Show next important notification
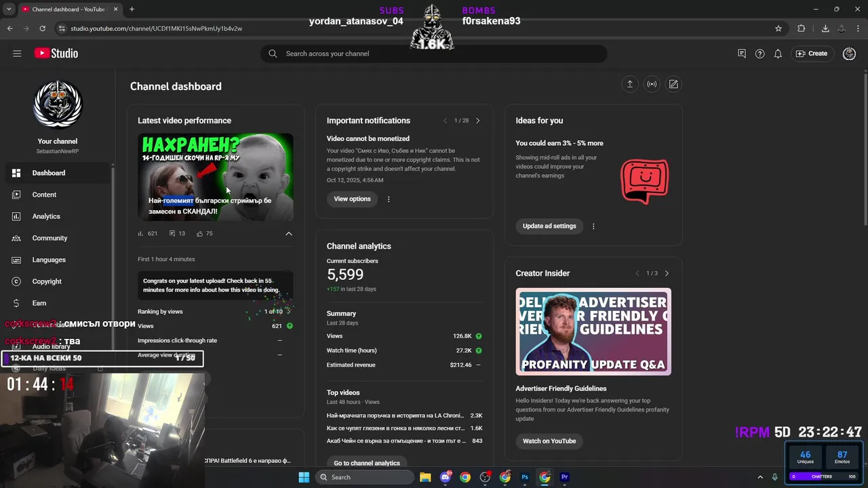 coord(477,121)
